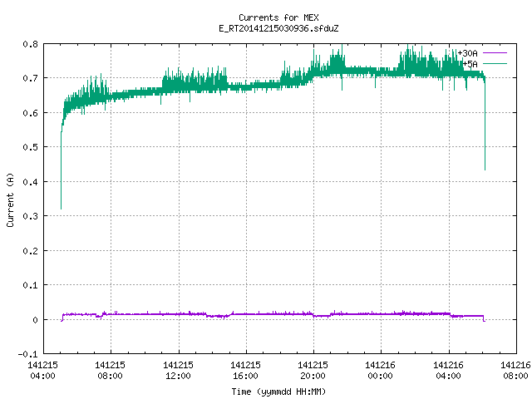Click the x-axis label '141215 12:00'
The width and height of the screenshot is (532, 399).
click(x=178, y=371)
